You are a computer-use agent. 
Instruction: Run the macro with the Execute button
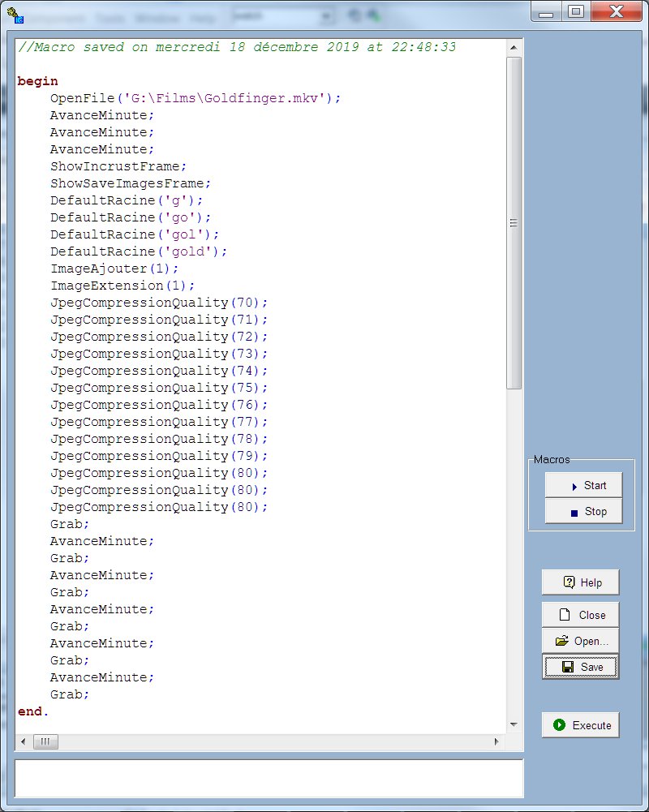point(580,725)
